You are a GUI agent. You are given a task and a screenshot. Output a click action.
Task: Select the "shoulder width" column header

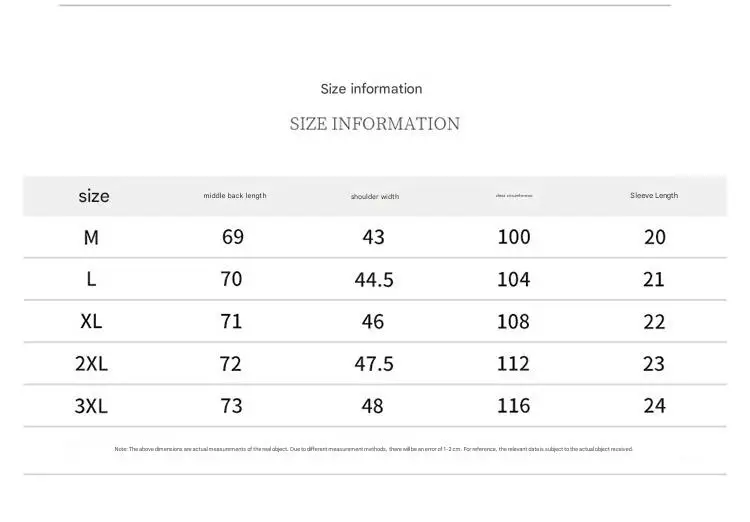375,196
